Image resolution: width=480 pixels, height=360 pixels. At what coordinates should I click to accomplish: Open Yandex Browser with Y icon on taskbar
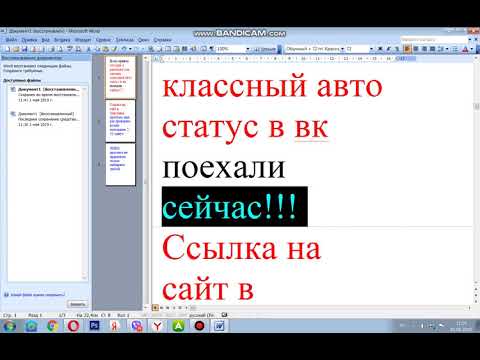coord(157,326)
